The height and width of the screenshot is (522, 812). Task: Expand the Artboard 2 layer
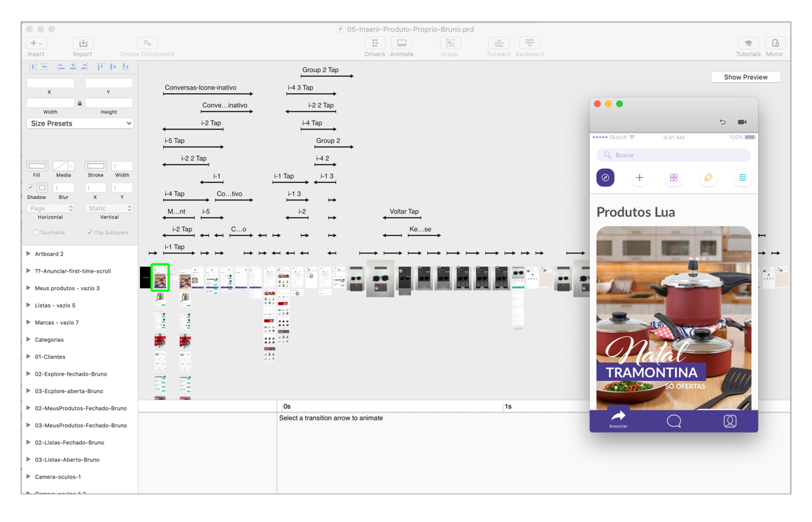29,254
